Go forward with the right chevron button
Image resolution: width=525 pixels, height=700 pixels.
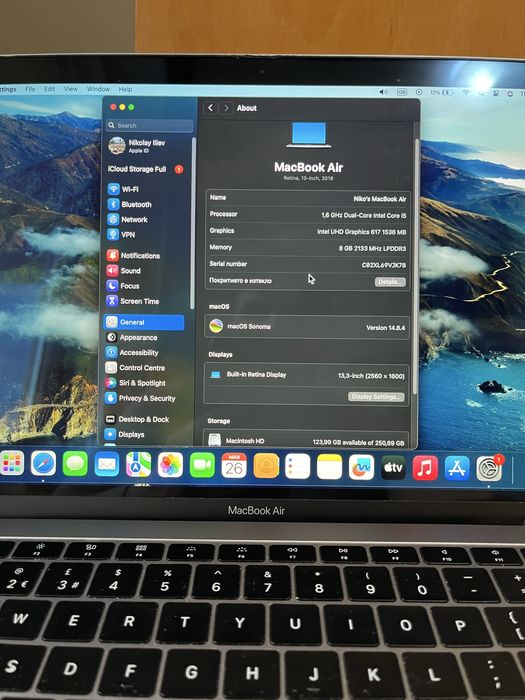226,108
